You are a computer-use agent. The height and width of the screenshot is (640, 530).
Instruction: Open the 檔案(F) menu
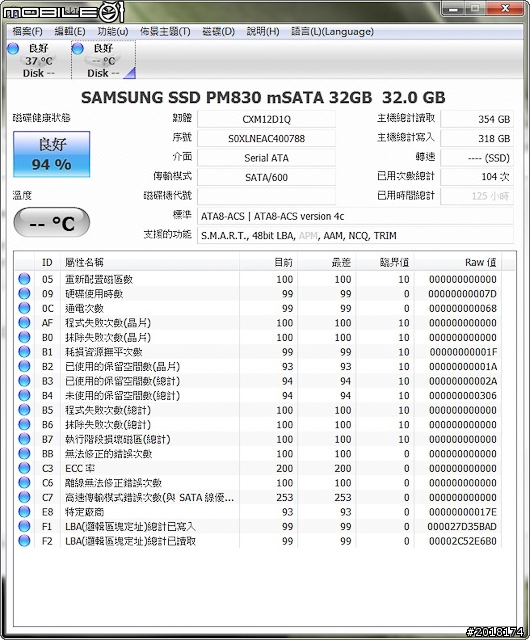27,31
